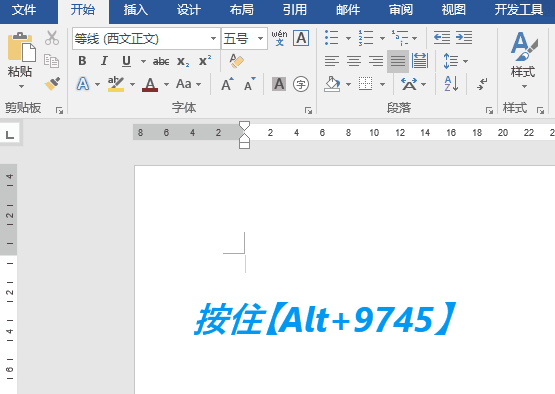This screenshot has width=555, height=394.
Task: Toggle Italic formatting
Action: [104, 61]
